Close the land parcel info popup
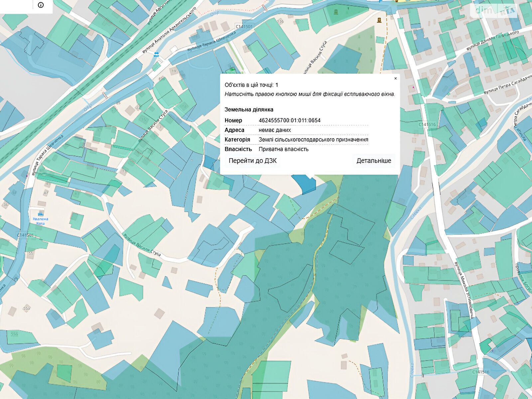The image size is (532, 399). tap(395, 79)
